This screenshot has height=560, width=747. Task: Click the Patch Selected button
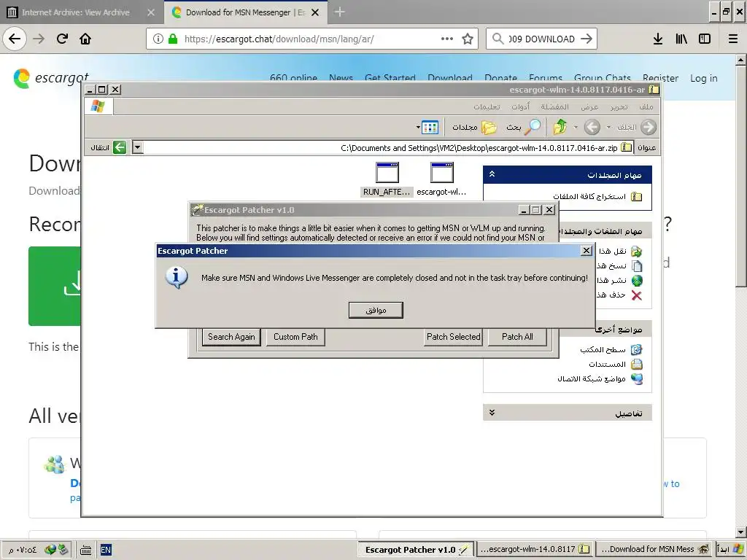(x=454, y=337)
